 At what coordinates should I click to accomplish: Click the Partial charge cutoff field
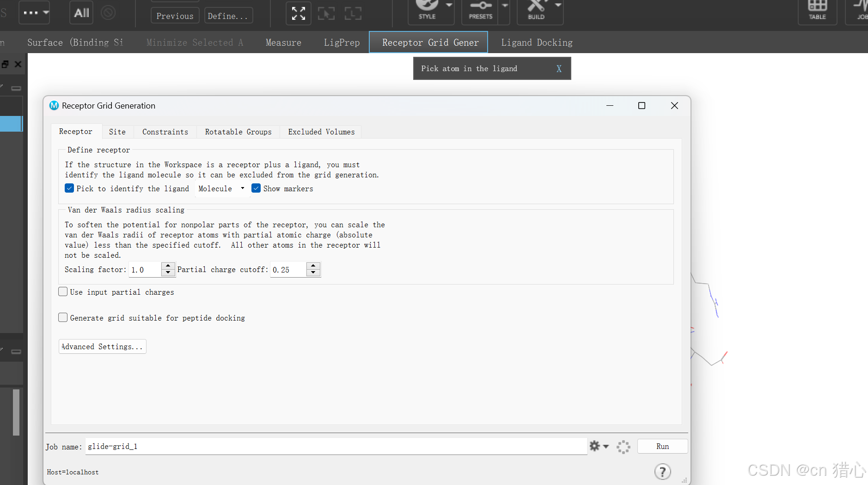tap(288, 269)
